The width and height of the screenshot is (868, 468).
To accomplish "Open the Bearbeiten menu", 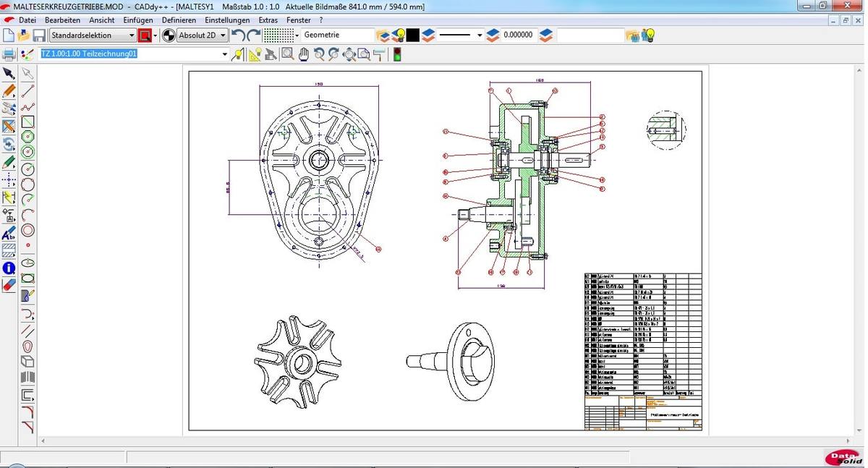I will pos(62,20).
